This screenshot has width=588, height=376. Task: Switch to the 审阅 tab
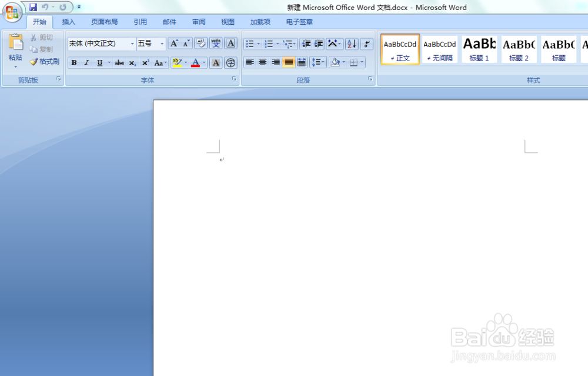click(199, 22)
